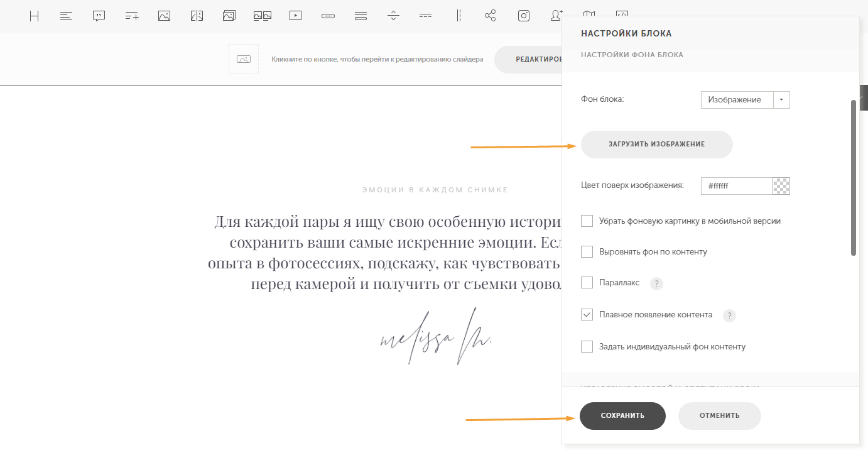Click the Загрузить изображение button

tap(657, 145)
